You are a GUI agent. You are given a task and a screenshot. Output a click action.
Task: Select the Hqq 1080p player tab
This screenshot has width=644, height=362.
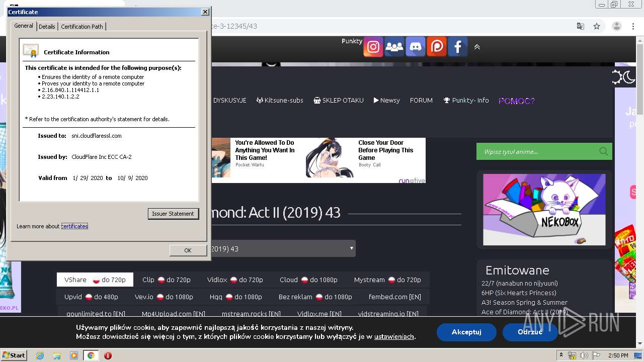click(236, 297)
